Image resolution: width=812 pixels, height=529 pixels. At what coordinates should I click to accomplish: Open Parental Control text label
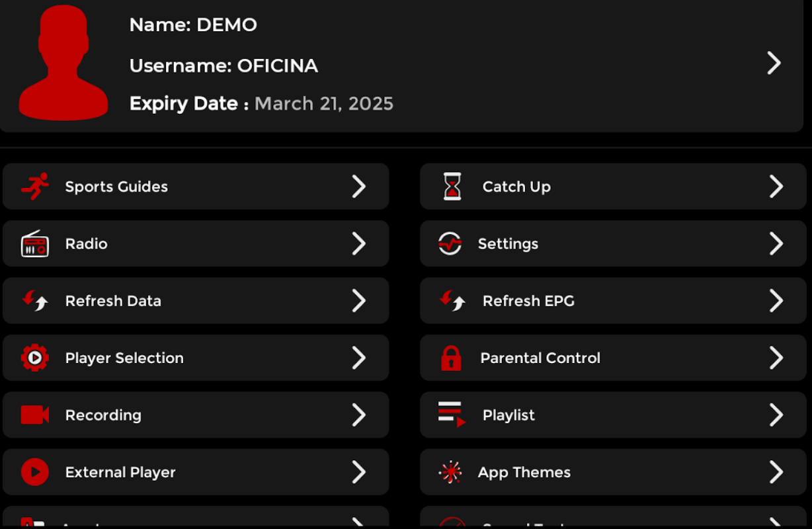click(x=540, y=358)
